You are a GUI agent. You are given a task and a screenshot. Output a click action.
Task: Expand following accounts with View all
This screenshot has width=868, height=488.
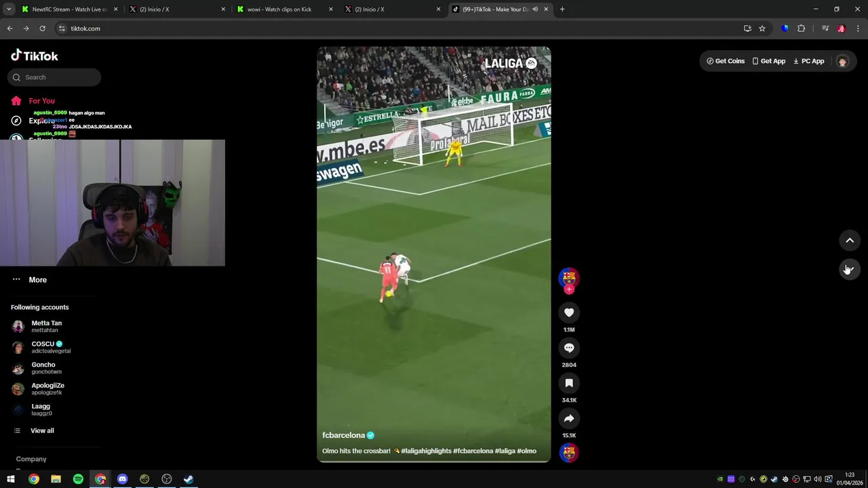[x=34, y=430]
